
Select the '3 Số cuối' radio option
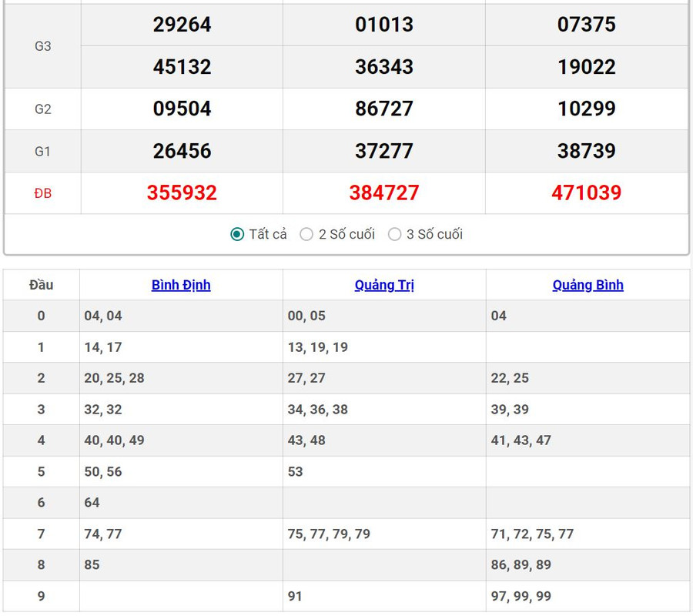click(x=394, y=234)
